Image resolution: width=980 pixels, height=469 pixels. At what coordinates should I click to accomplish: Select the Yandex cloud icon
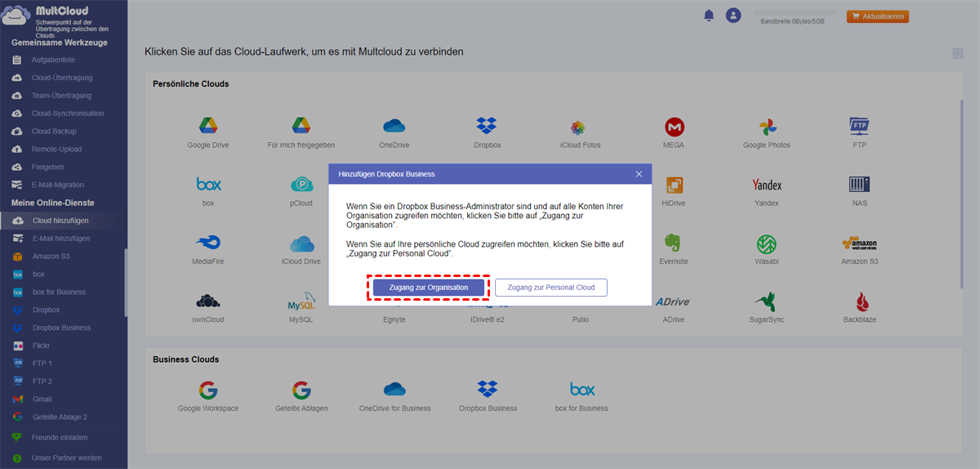767,185
